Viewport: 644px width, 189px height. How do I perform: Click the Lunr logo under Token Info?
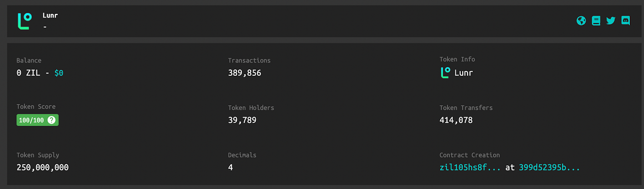click(445, 73)
